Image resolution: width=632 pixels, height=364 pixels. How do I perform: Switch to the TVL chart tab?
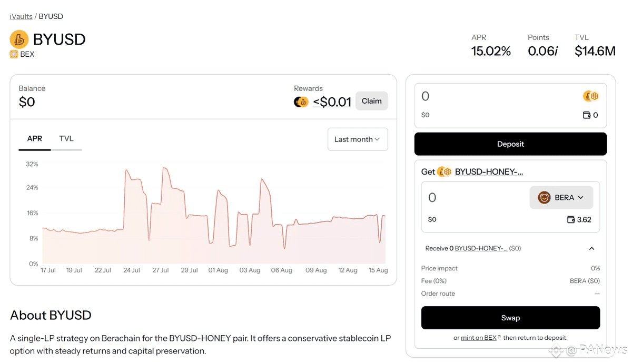click(x=66, y=139)
